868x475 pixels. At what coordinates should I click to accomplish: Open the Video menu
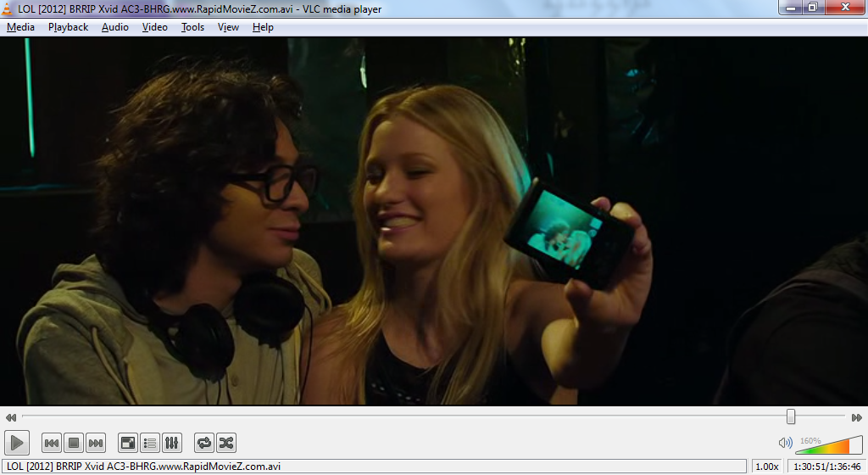tap(154, 27)
